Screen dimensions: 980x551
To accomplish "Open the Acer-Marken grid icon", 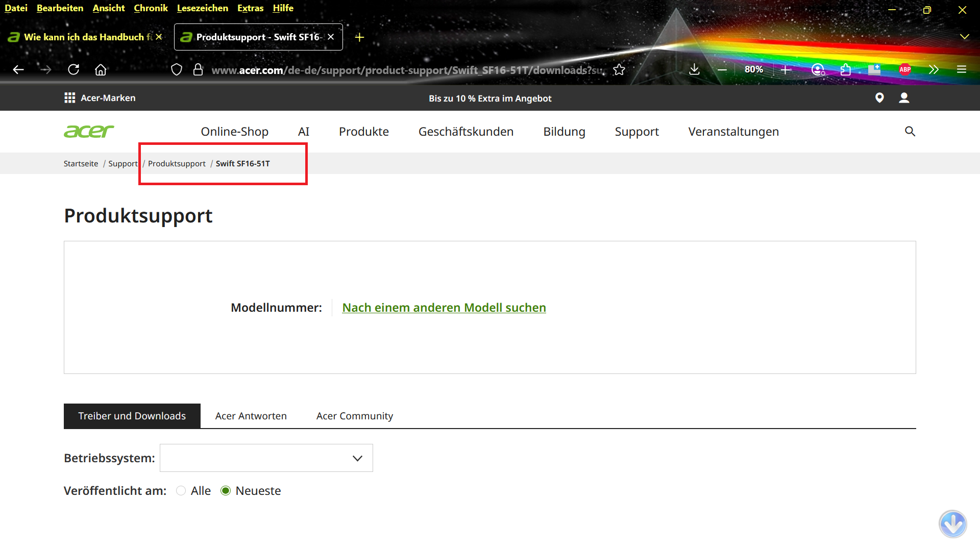I will pos(70,98).
